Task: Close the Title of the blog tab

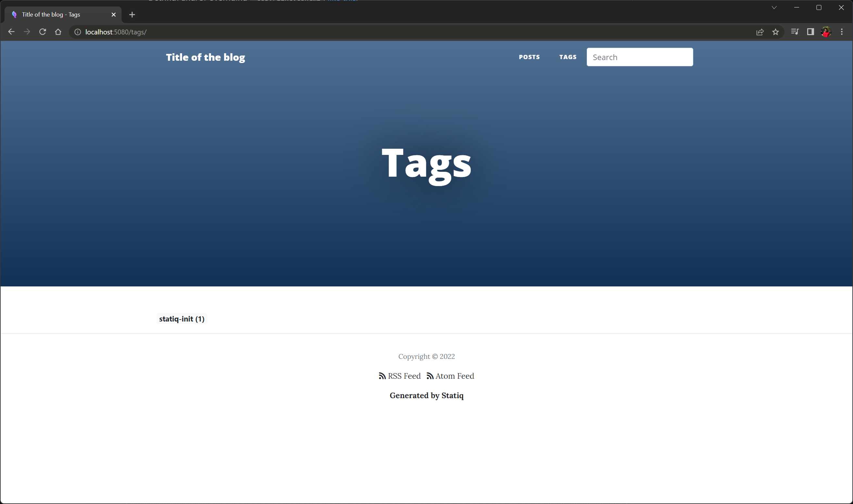Action: (114, 15)
